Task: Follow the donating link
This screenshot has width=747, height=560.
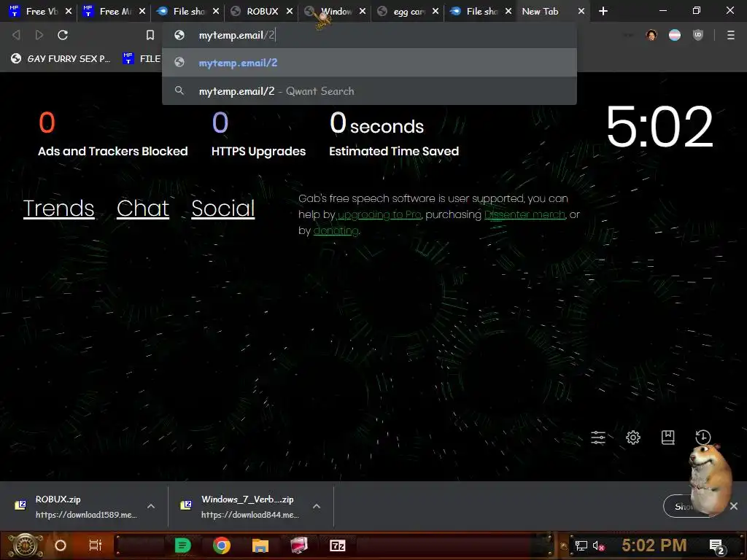Action: coord(336,231)
